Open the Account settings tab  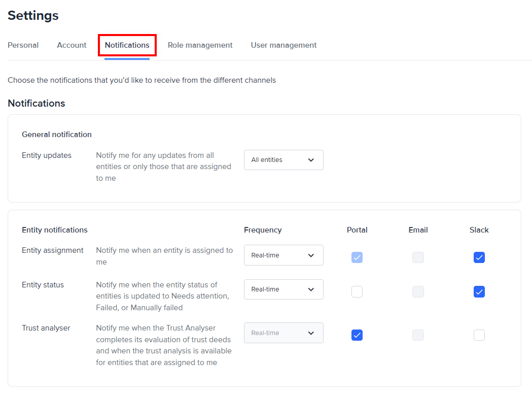click(x=71, y=45)
